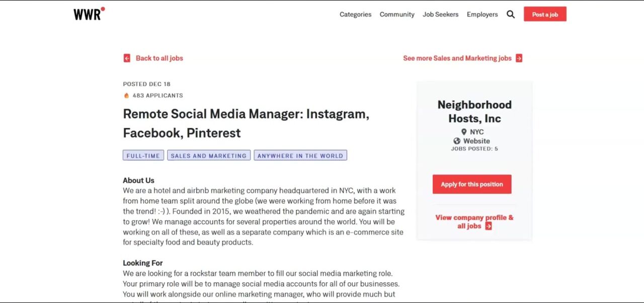Open the Job Seekers menu

click(x=440, y=15)
